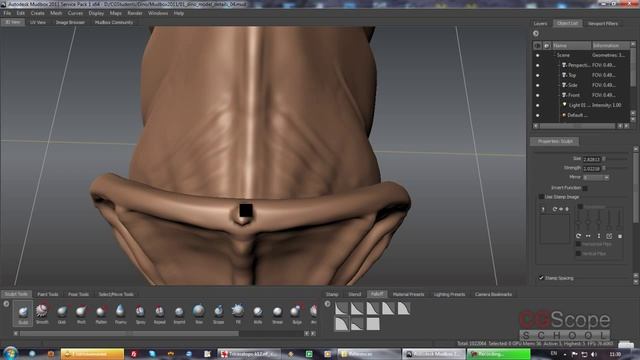
Task: Open the Display menu
Action: [x=96, y=13]
